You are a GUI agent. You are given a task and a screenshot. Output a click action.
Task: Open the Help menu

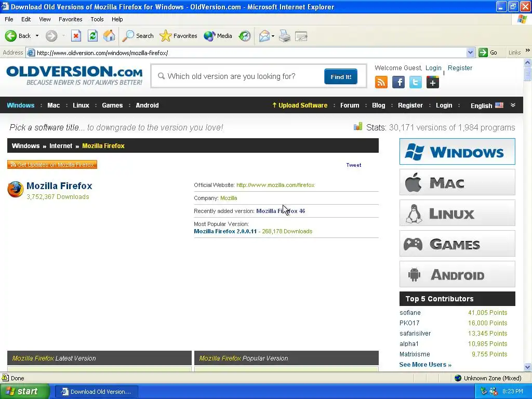point(117,19)
